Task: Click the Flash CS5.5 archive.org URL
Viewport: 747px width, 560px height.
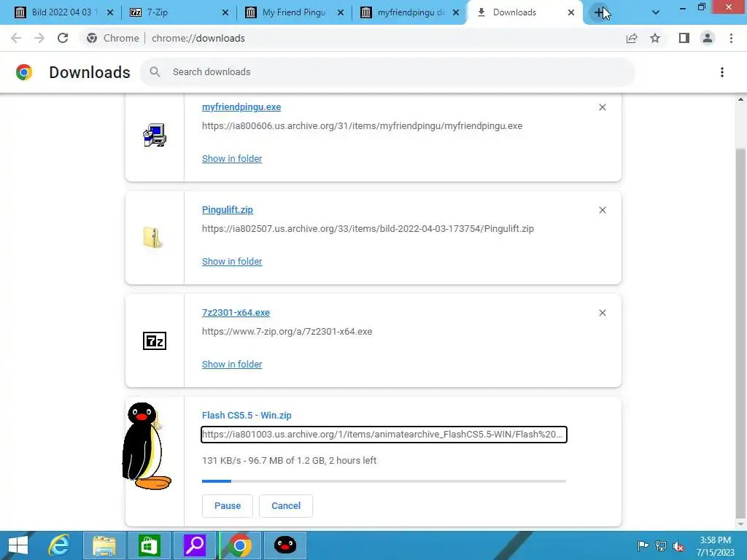Action: click(384, 435)
